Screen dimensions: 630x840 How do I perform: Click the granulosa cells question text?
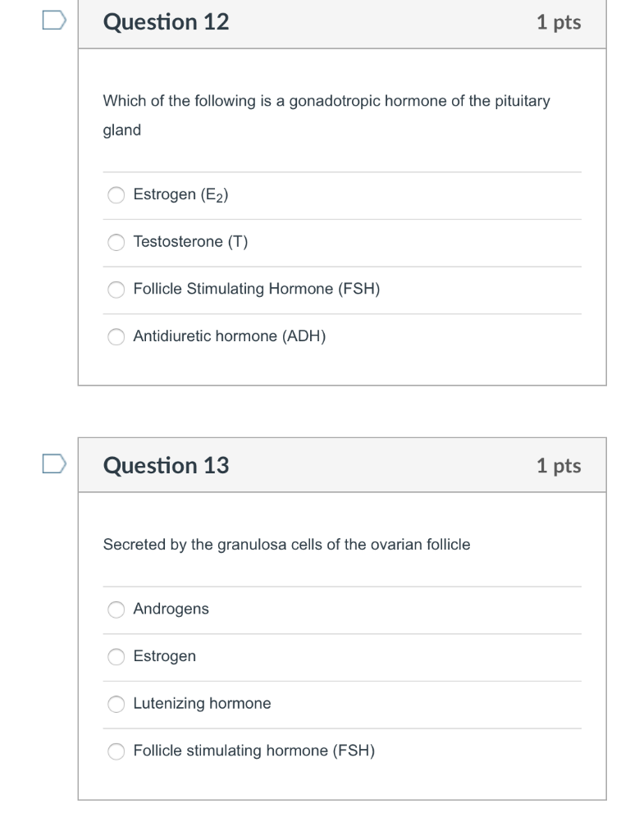tap(286, 545)
